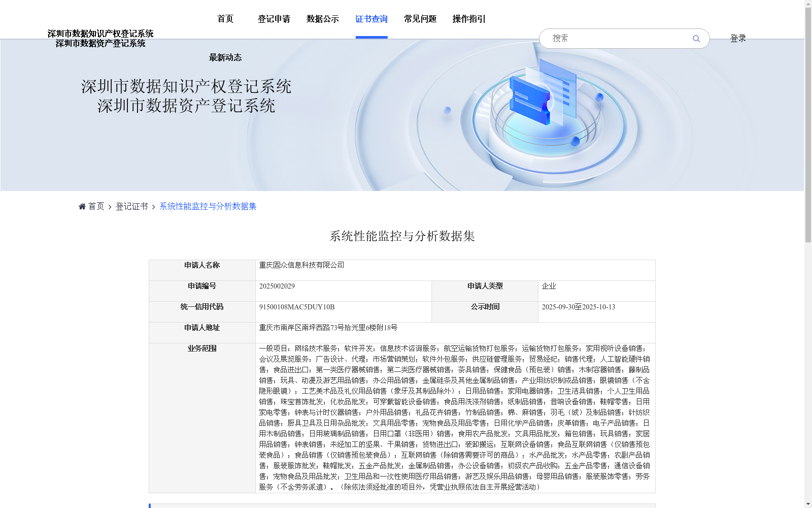812x508 pixels.
Task: Click the home icon in breadcrumb
Action: tap(82, 206)
